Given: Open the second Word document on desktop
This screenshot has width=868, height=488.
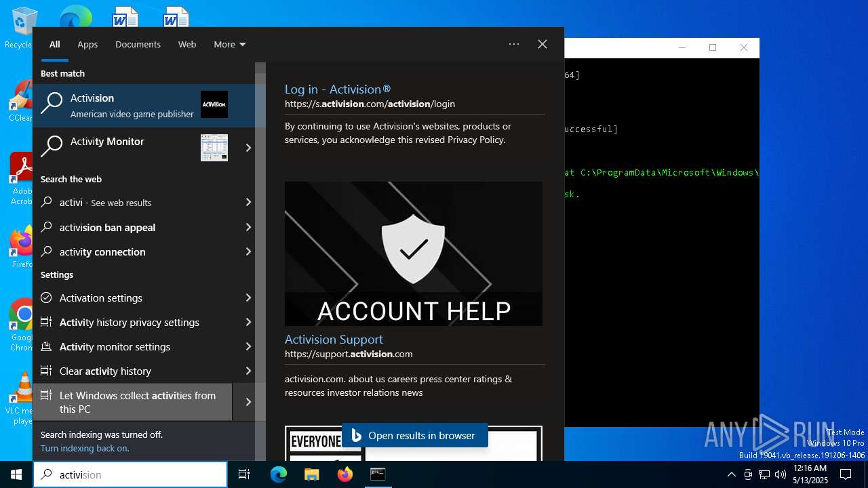Looking at the screenshot, I should pos(176,17).
